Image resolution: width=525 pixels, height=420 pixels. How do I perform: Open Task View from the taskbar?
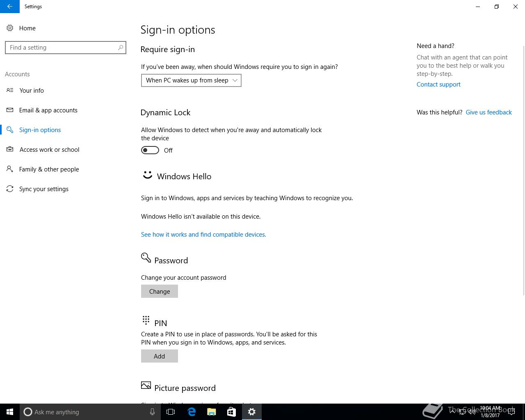coord(171,412)
